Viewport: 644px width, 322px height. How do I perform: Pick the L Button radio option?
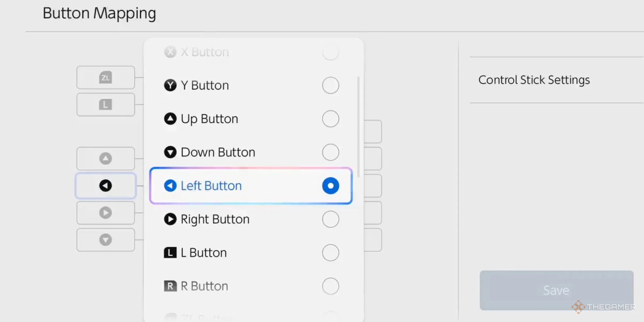pyautogui.click(x=330, y=253)
